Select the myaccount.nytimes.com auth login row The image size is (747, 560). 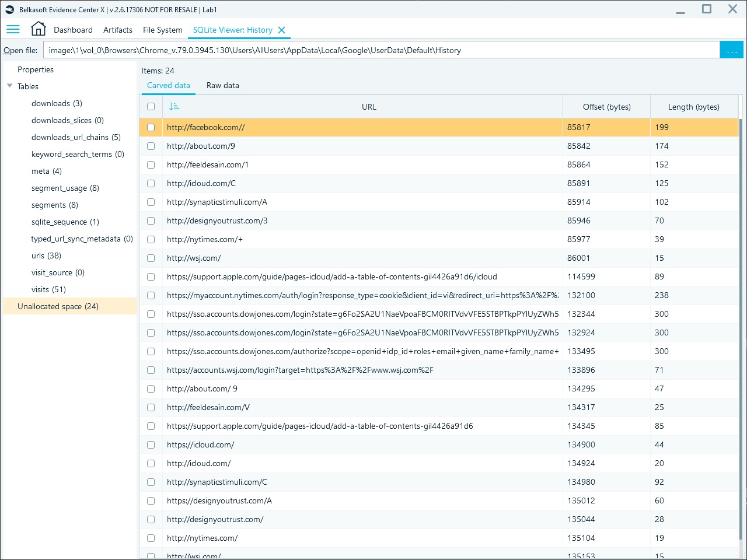(438, 295)
